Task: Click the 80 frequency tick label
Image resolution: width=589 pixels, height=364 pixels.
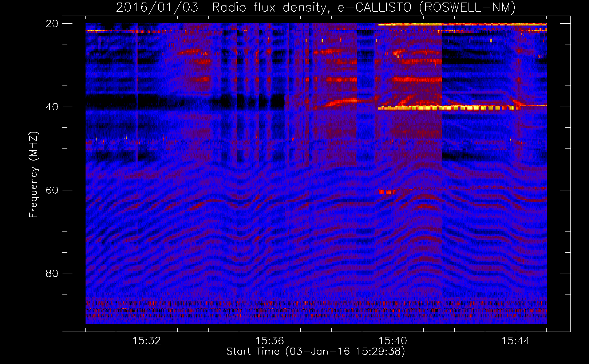Action: pos(52,273)
